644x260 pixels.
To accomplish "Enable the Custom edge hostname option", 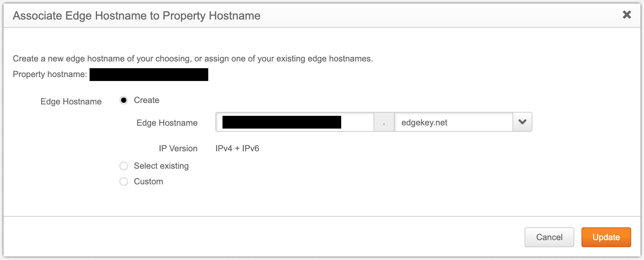I will point(123,182).
